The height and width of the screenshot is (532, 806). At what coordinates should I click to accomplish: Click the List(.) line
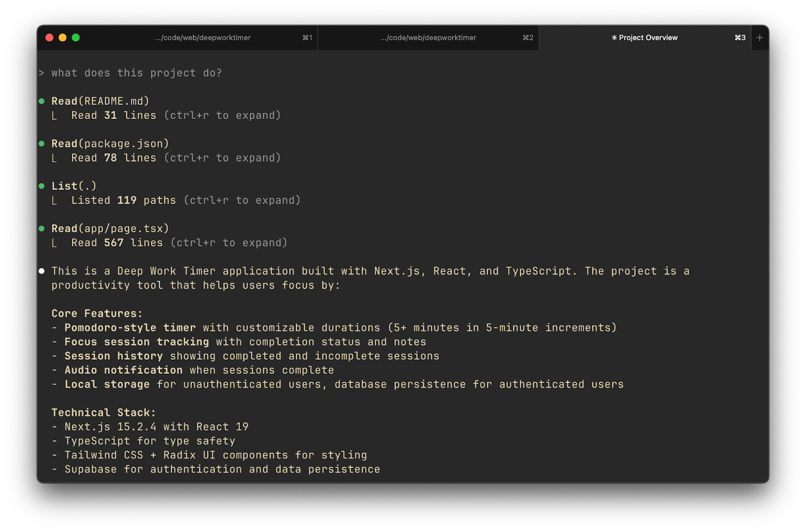click(74, 186)
